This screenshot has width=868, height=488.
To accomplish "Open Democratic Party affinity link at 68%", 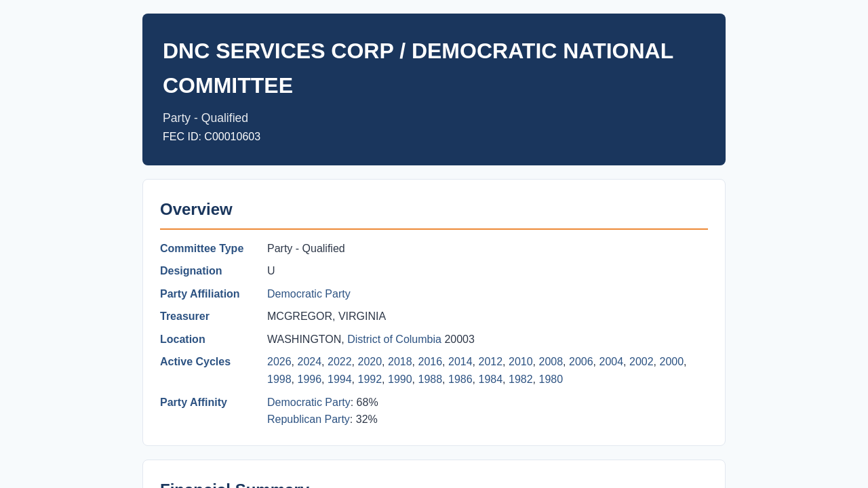I will 309,403.
